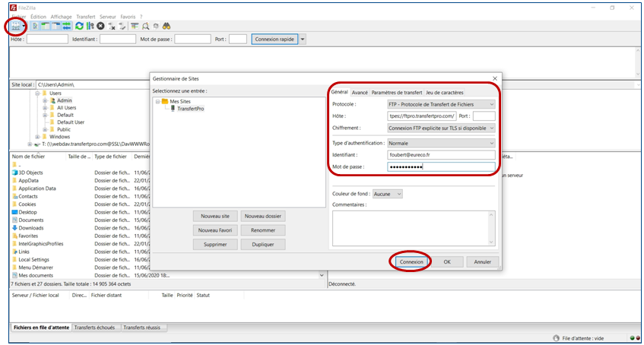644x345 pixels.
Task: Click the Contacts folder icon
Action: tap(14, 196)
